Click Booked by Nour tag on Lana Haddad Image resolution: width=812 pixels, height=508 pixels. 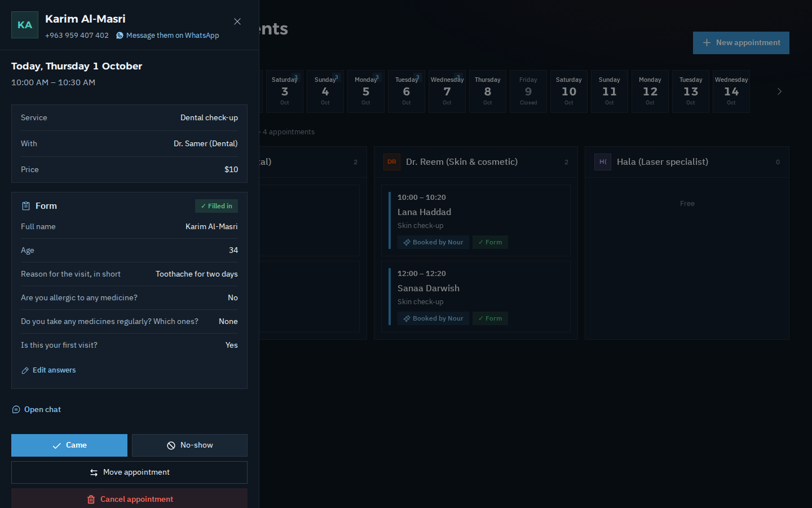pyautogui.click(x=433, y=242)
